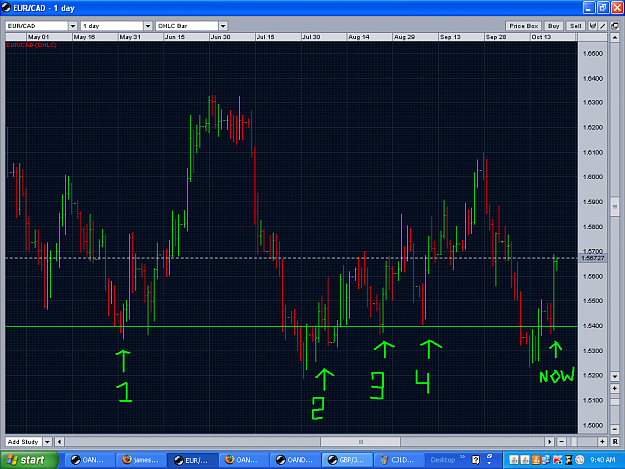Screen dimensions: 625x469
Task: Click the horizontal time scrollbar thumb
Action: [361, 442]
